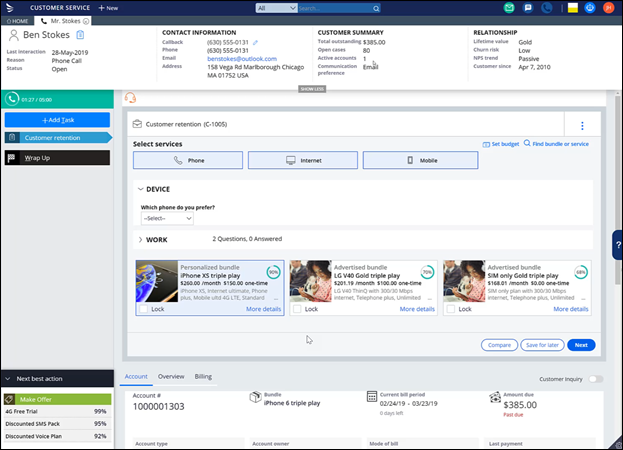623x450 pixels.
Task: Click the Next button
Action: click(x=581, y=344)
